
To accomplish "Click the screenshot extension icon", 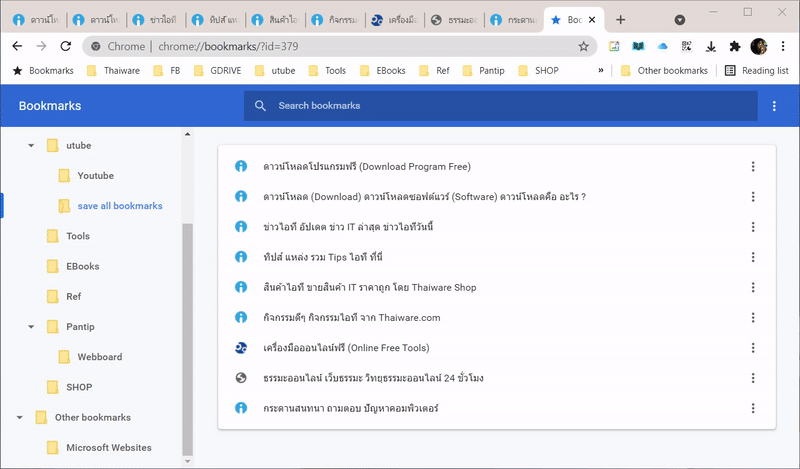I will click(x=614, y=46).
